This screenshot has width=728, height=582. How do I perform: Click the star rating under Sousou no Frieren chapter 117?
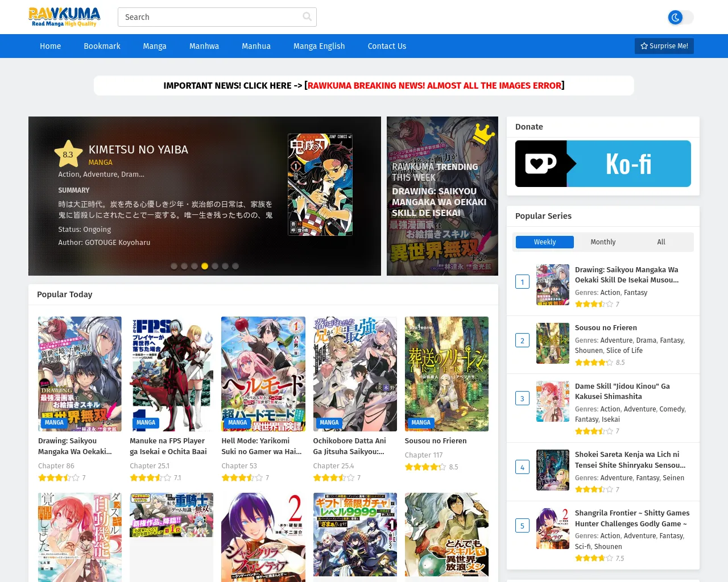click(425, 467)
